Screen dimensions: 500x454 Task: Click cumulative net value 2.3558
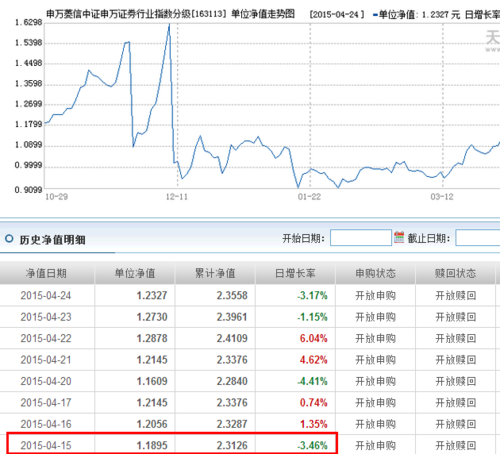click(x=232, y=295)
